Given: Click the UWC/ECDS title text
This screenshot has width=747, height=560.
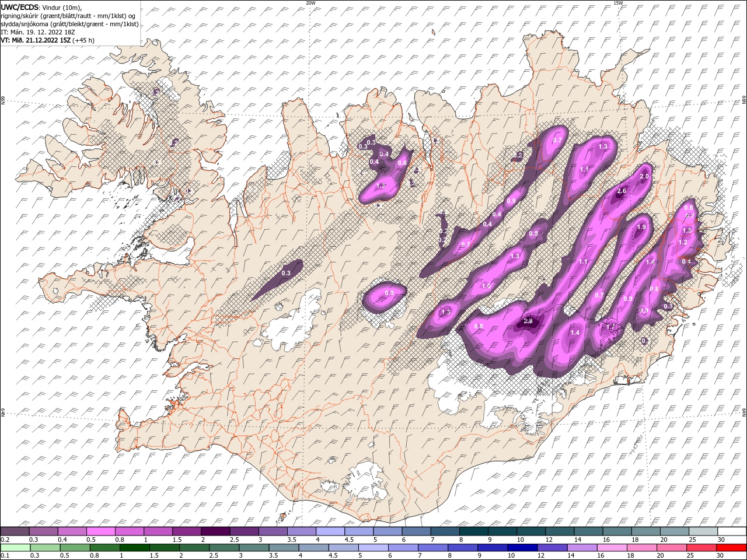Looking at the screenshot, I should (19, 7).
